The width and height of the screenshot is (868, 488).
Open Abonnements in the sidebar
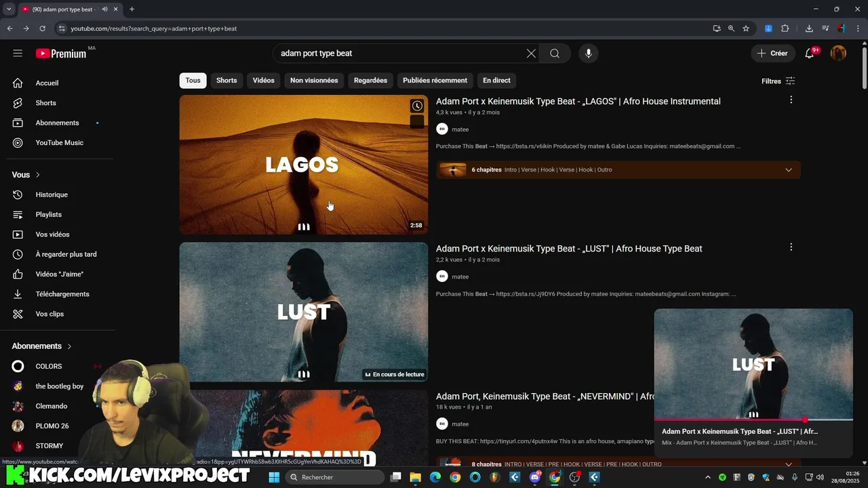58,123
